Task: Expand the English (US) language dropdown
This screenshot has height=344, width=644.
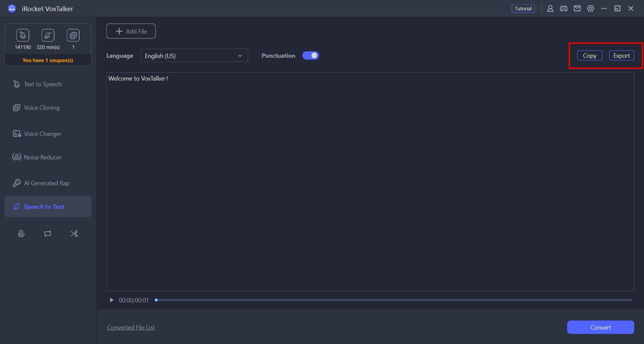Action: tap(194, 56)
